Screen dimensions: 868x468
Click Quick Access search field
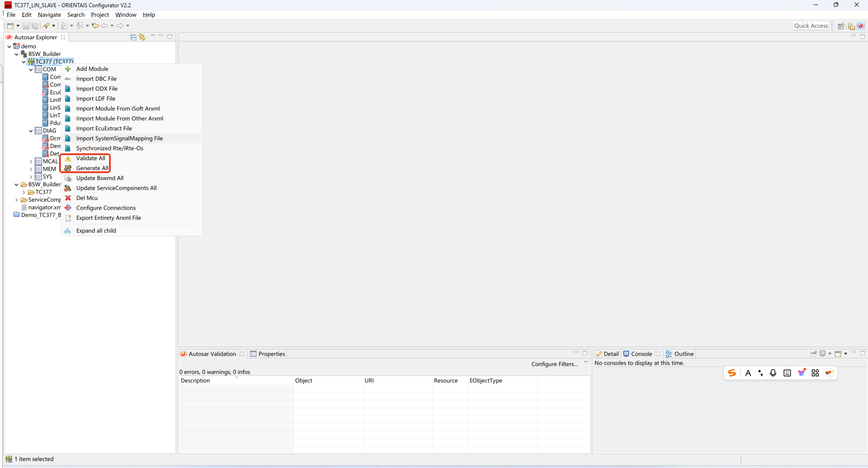pyautogui.click(x=810, y=26)
